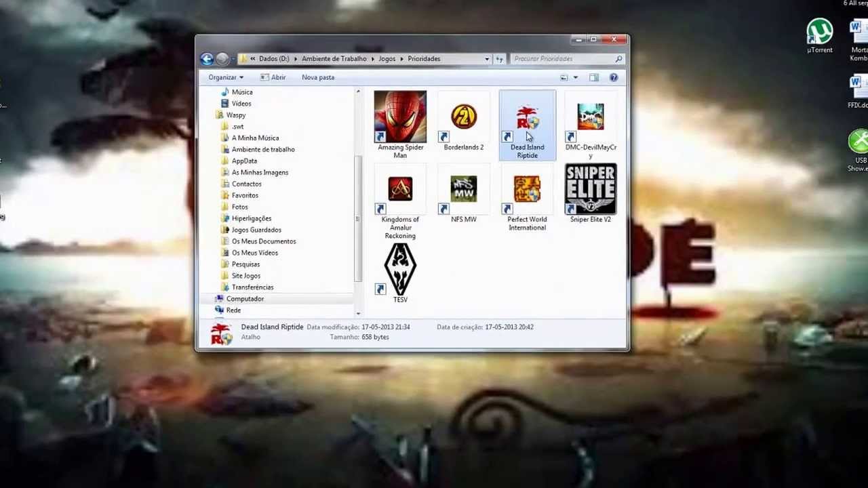This screenshot has width=868, height=488.
Task: Select Kingdoms of Amalur Reckoning shortcut
Action: coord(400,201)
